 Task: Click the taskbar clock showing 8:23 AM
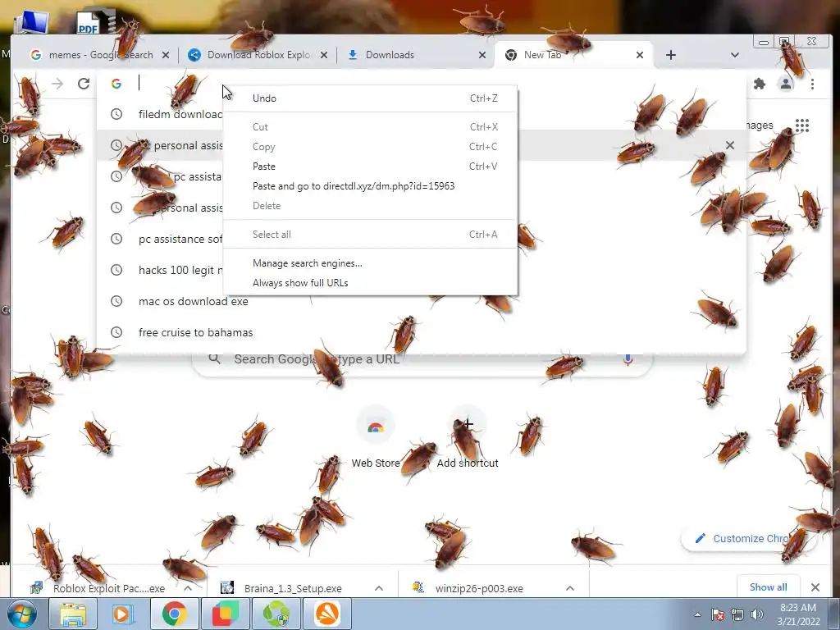click(x=798, y=614)
